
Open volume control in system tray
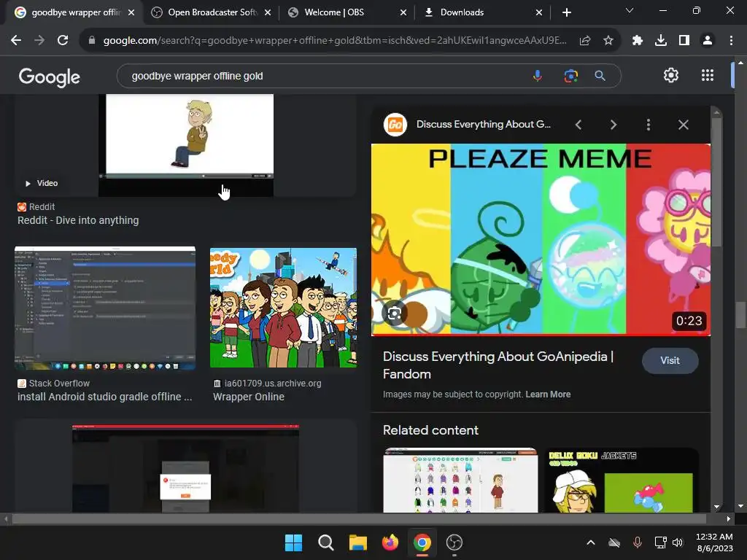coord(678,542)
